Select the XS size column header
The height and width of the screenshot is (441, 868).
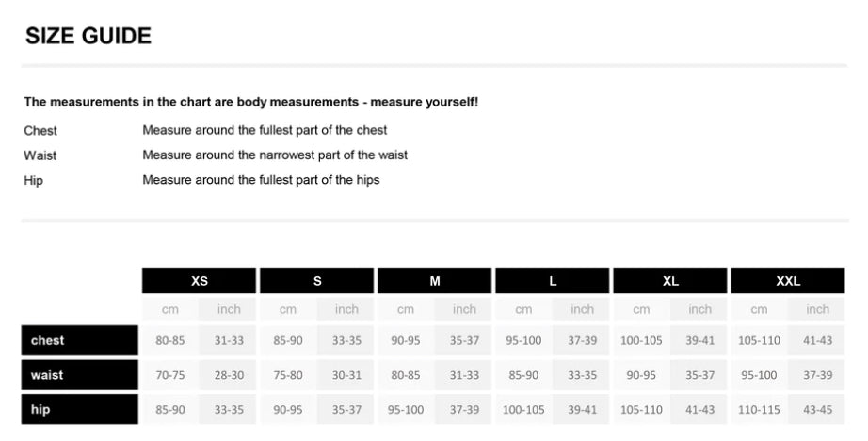pyautogui.click(x=199, y=281)
